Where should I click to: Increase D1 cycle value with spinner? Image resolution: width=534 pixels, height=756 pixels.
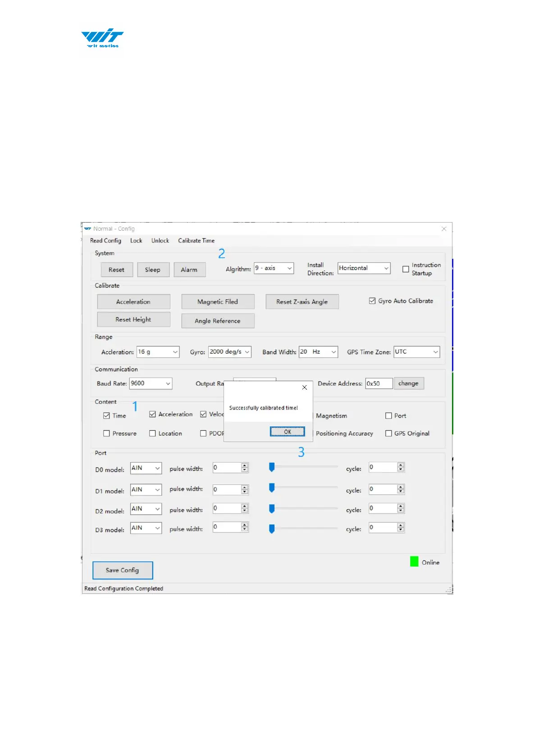click(401, 487)
